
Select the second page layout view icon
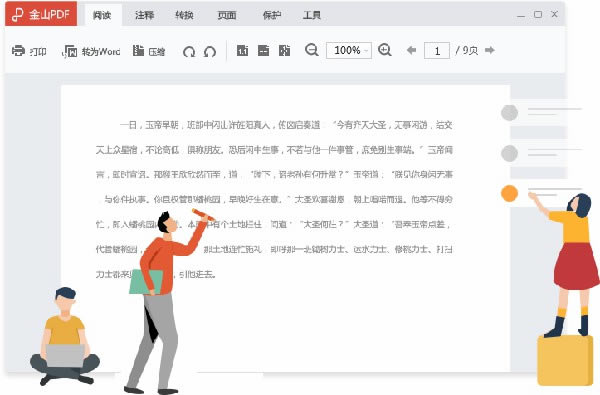[x=263, y=50]
